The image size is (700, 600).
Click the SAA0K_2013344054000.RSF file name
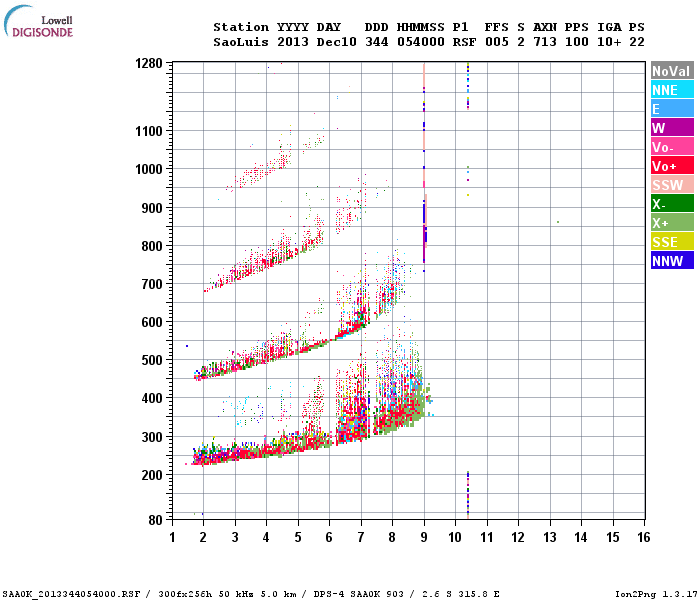tap(71, 594)
